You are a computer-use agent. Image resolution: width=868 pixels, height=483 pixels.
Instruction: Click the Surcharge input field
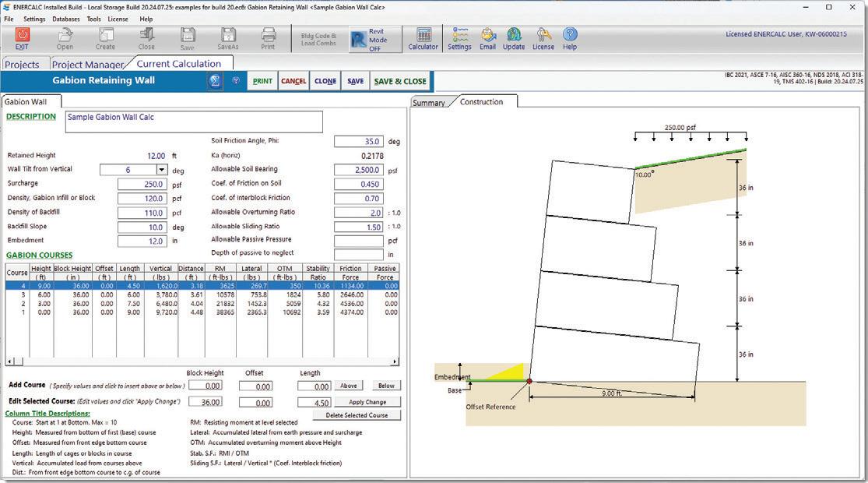[x=142, y=184]
